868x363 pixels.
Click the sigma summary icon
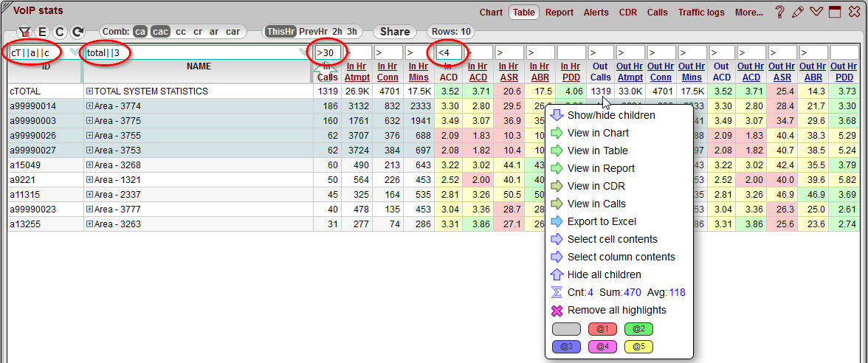[557, 292]
